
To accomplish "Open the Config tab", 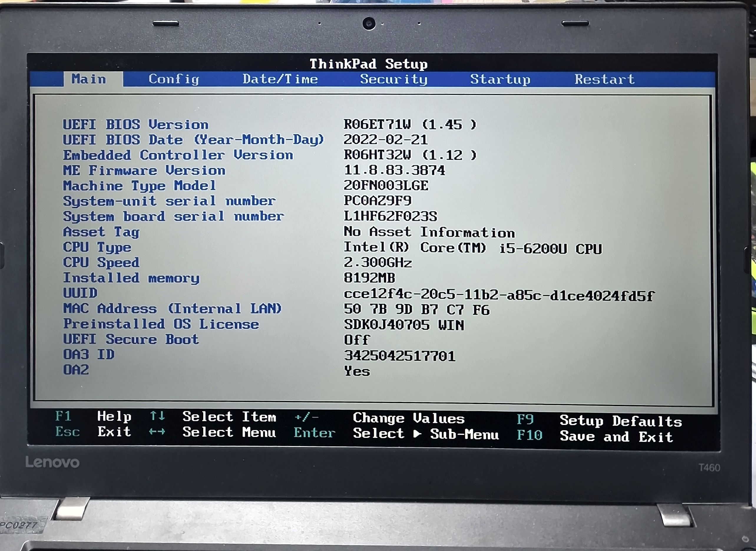I will [174, 79].
